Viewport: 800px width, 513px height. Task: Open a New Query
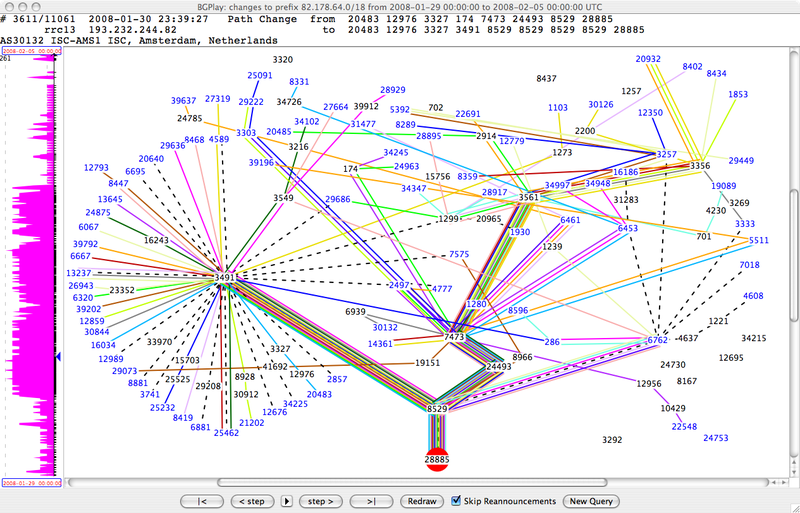(x=591, y=501)
